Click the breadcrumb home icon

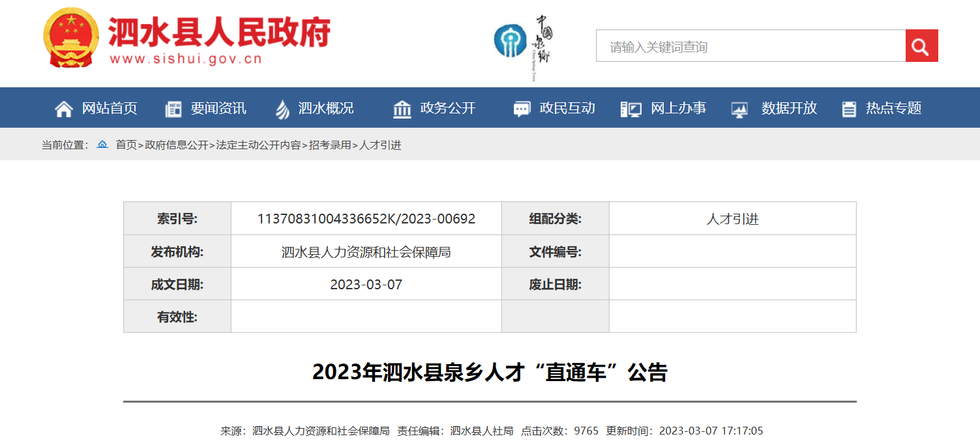tap(102, 145)
